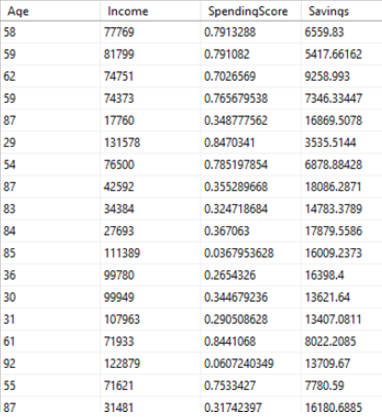Image resolution: width=382 pixels, height=417 pixels.
Task: Sort by the Age column header
Action: click(50, 11)
